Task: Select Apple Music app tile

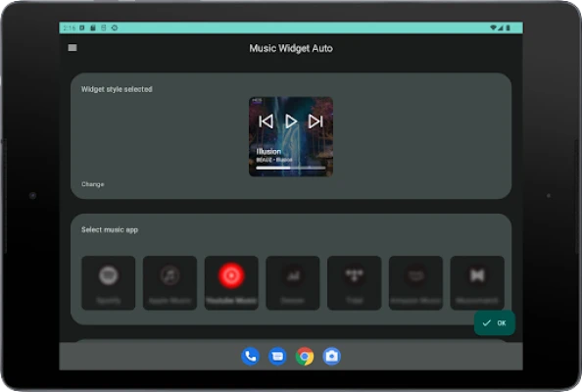Action: click(x=170, y=283)
